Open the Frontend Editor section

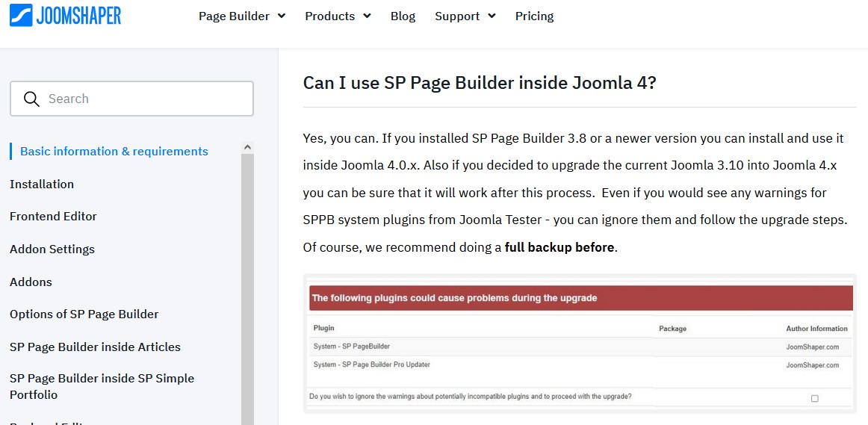click(53, 216)
